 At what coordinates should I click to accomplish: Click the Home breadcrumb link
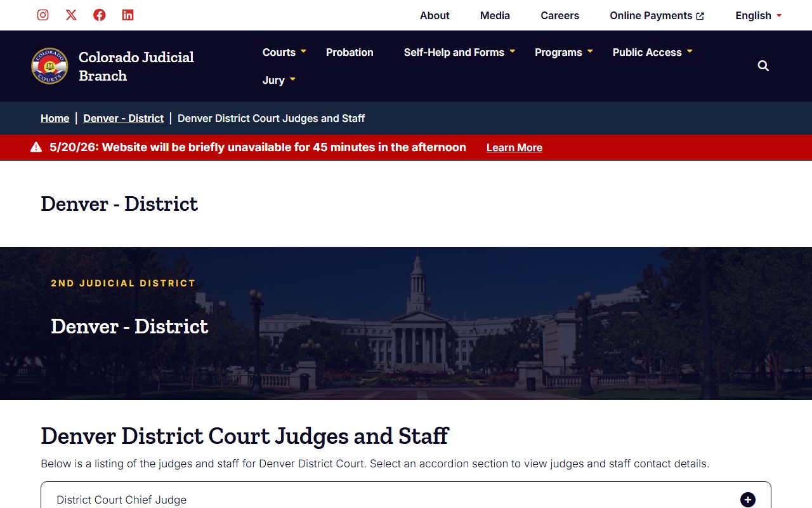55,118
